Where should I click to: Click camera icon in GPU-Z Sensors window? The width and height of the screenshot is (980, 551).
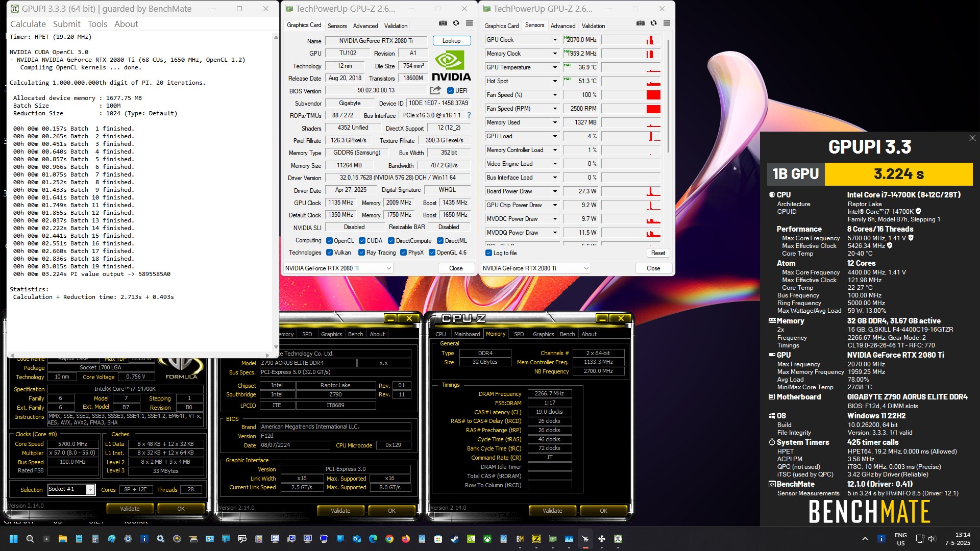click(640, 23)
